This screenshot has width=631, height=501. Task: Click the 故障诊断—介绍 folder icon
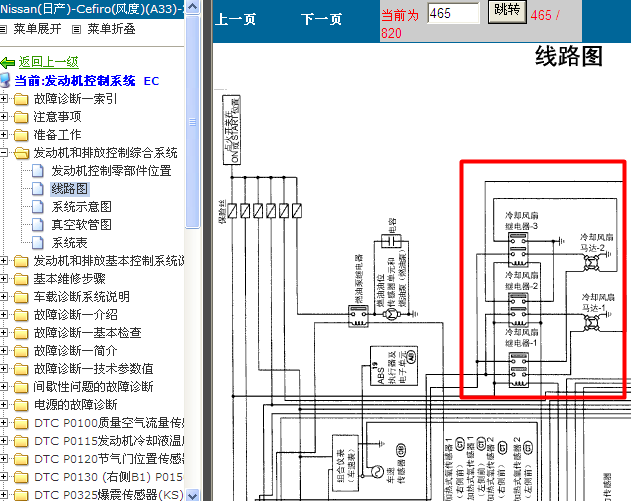click(21, 315)
